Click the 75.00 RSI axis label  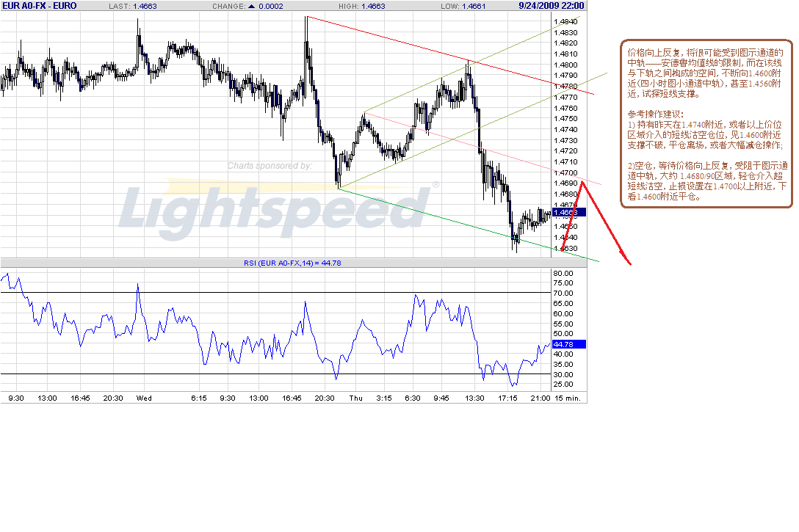coord(563,283)
